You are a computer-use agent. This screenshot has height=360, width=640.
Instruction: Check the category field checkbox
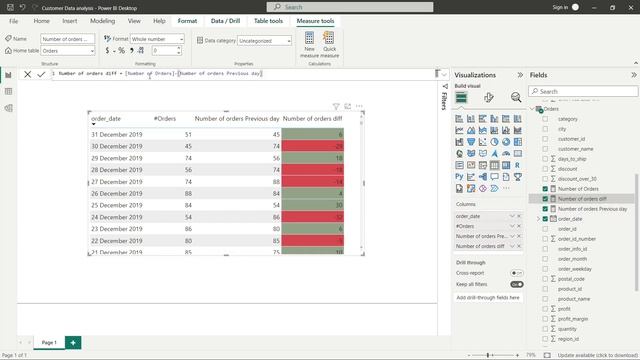pyautogui.click(x=545, y=119)
